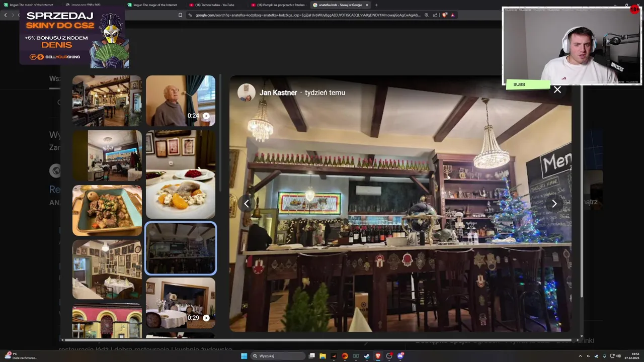Viewport: 644px width, 362px height.
Task: Go to the next photo with right arrow
Action: tap(554, 204)
